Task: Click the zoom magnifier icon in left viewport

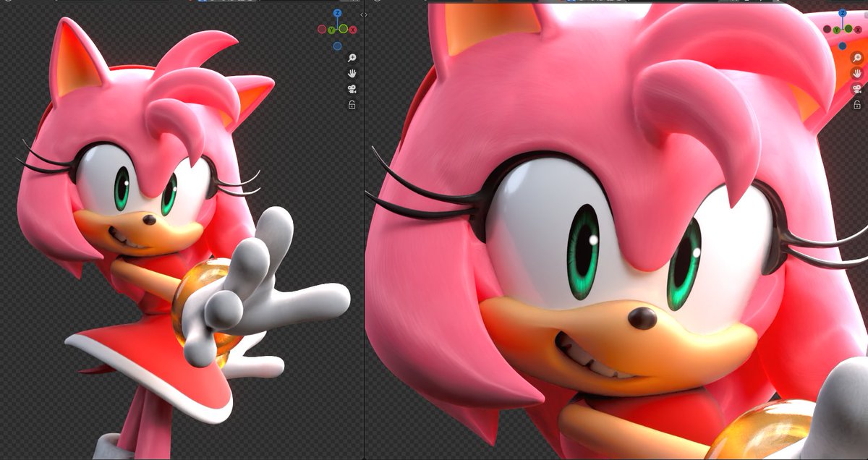Action: pyautogui.click(x=352, y=58)
